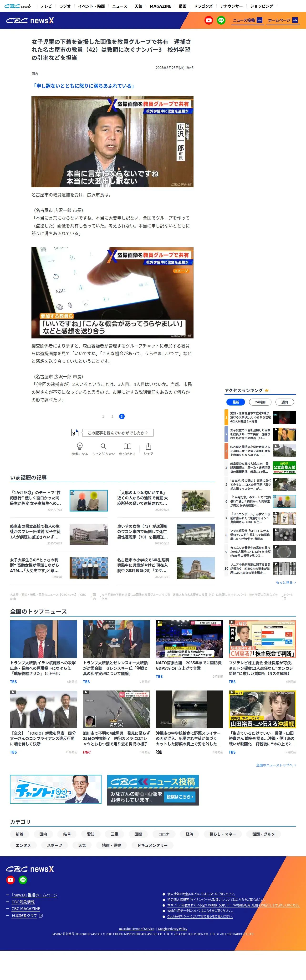Viewport: 306px width, 980px height.
Task: Click the チャント! program banner
Action: pyautogui.click(x=56, y=789)
